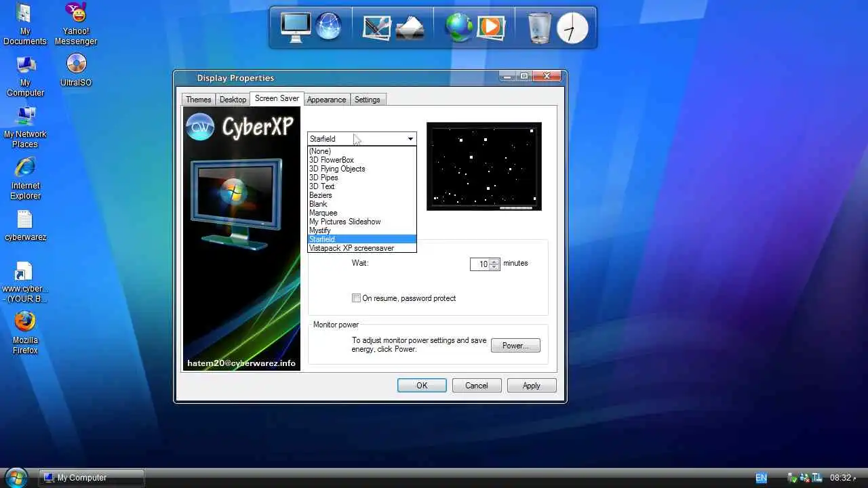Choose Marquee screen saver
This screenshot has width=868, height=488.
361,213
